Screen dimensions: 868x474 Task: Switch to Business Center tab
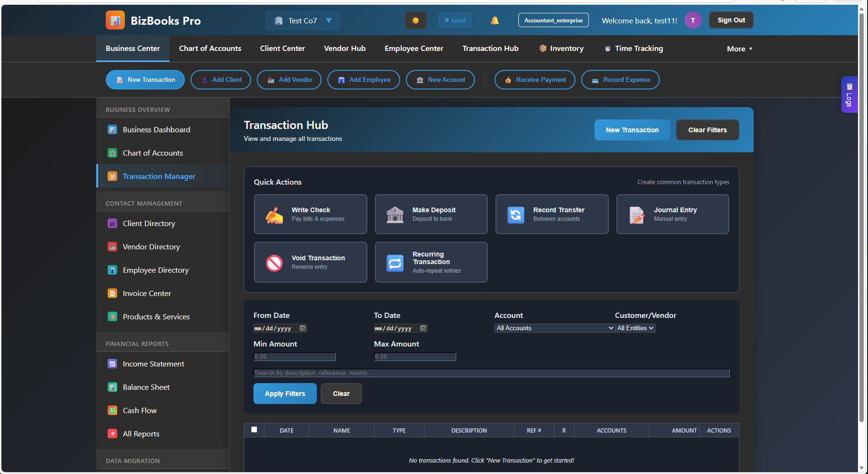132,49
